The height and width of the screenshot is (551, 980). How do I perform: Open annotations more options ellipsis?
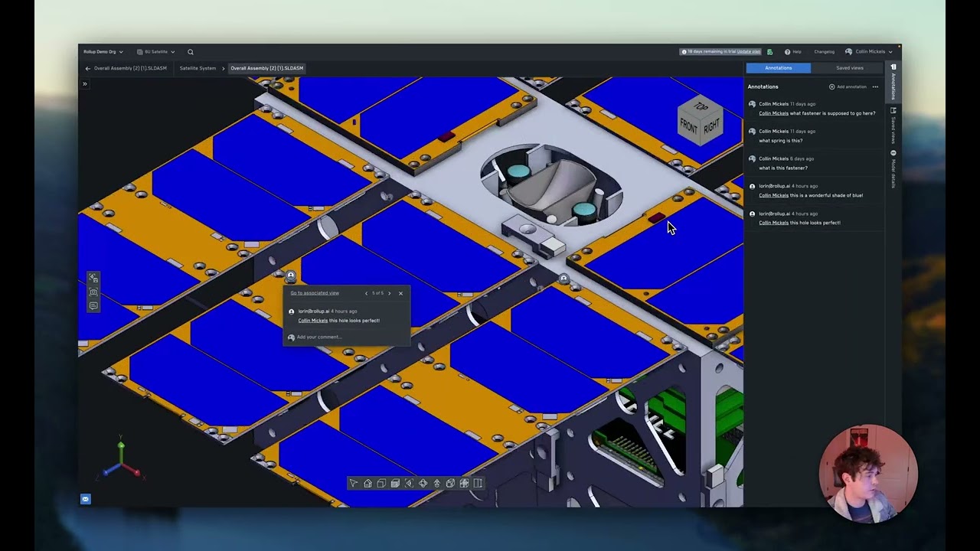pos(875,86)
